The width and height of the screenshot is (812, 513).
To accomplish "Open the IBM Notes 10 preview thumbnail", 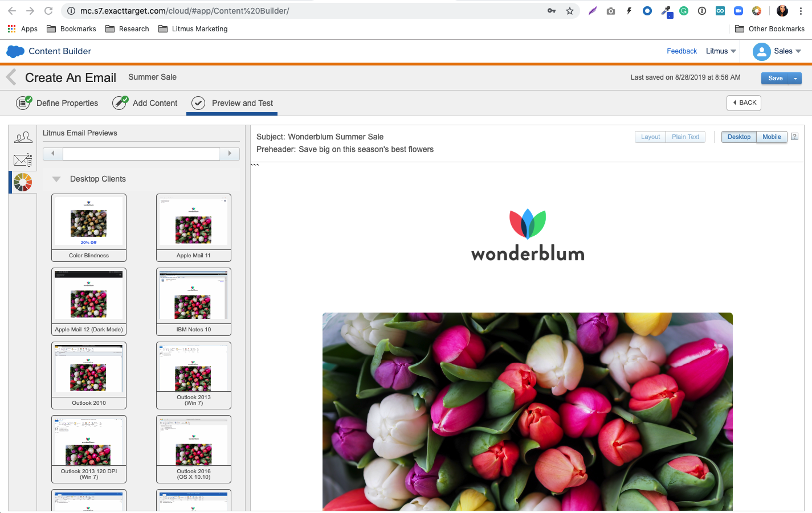I will [194, 301].
